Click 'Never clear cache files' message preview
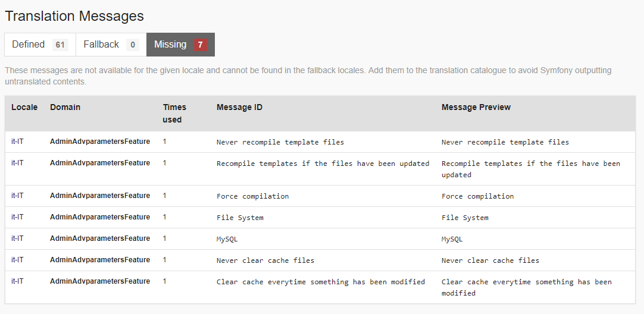This screenshot has width=644, height=314. tap(490, 260)
